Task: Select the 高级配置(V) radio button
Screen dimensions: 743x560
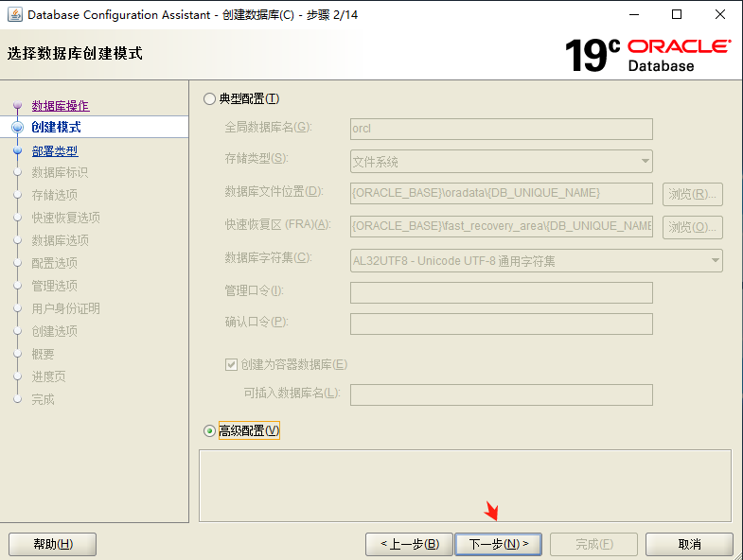Action: click(209, 430)
